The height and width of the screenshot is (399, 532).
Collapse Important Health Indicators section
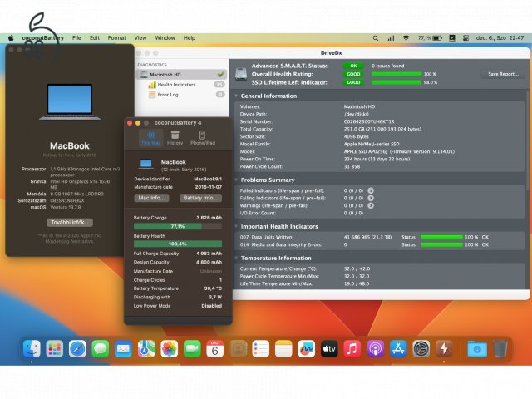236,226
